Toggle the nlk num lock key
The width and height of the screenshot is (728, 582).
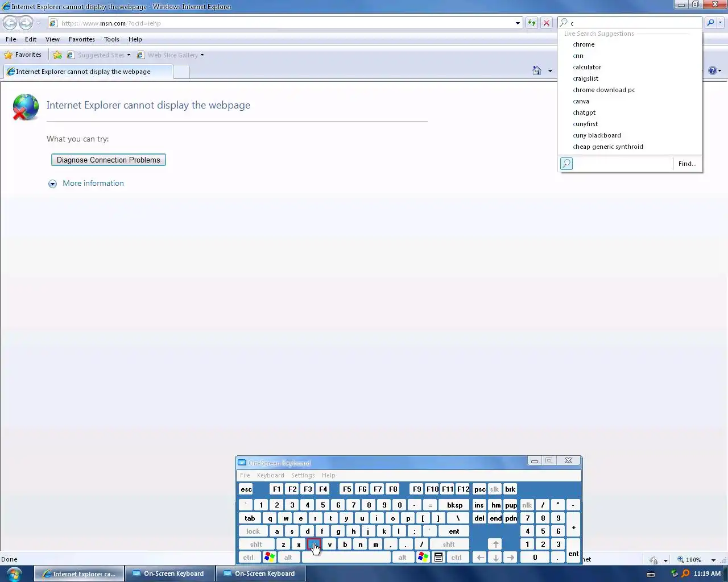coord(527,505)
